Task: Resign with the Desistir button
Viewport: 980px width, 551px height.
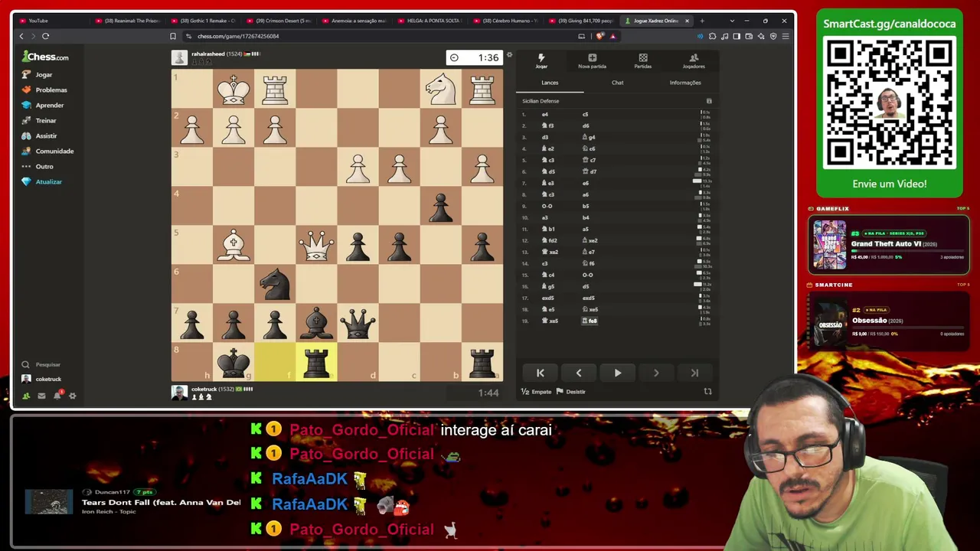Action: (571, 392)
